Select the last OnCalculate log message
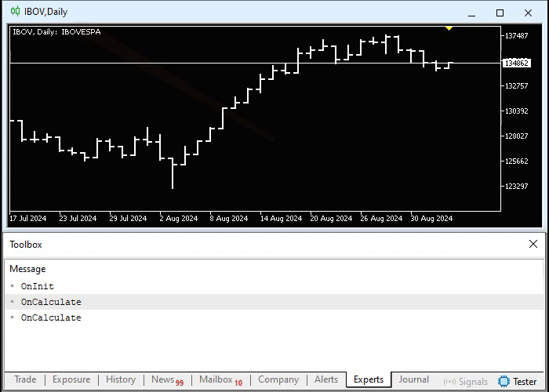 (274, 318)
